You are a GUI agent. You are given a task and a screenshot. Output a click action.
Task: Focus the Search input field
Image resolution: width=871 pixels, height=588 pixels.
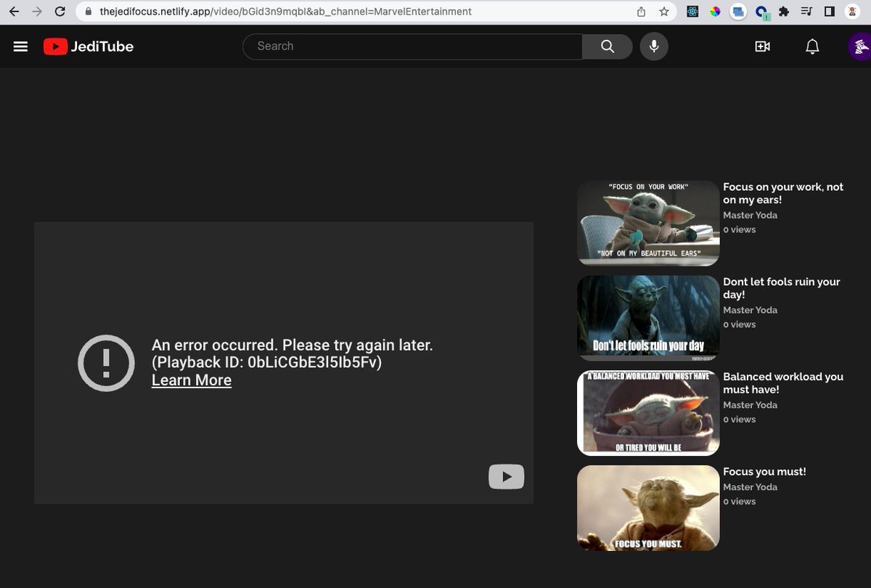pos(413,46)
